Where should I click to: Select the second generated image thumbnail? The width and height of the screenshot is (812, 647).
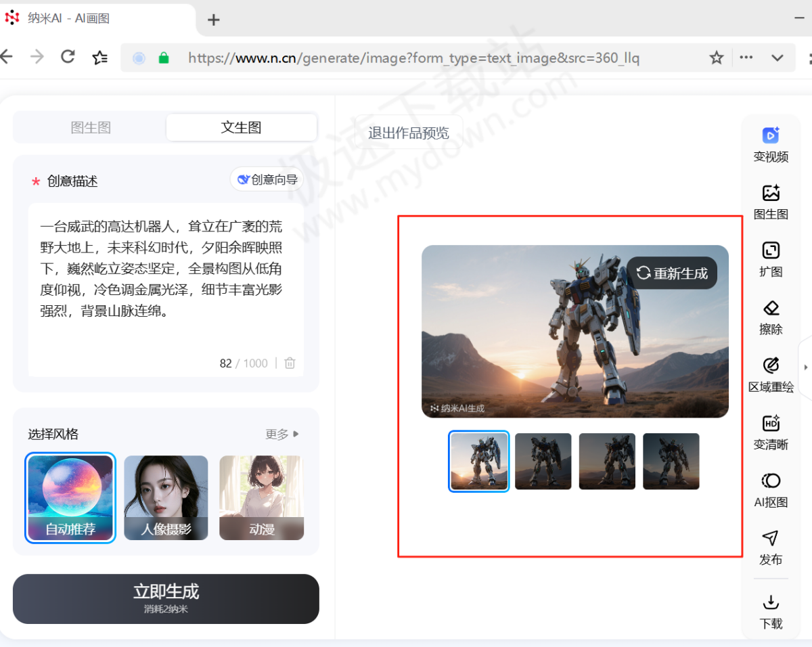[543, 461]
